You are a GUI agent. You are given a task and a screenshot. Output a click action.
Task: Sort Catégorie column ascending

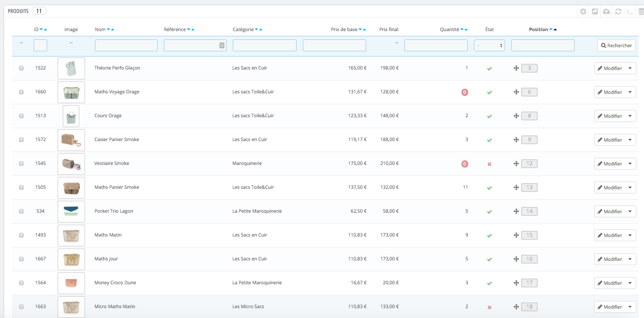pos(261,30)
